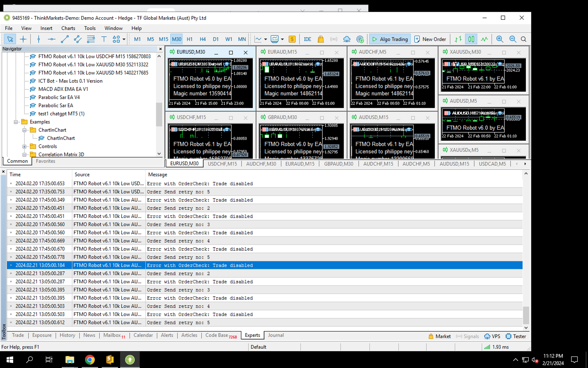Switch timeframe to H4
The image size is (588, 368).
click(x=203, y=39)
